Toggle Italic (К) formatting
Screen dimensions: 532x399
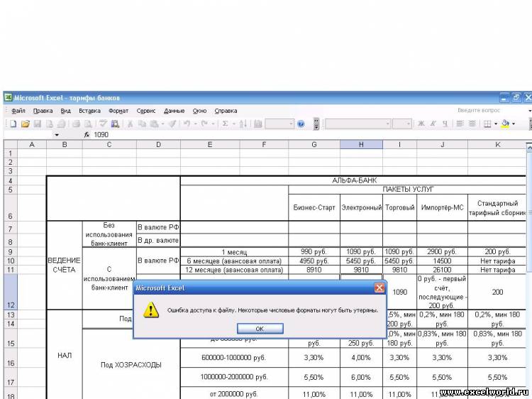[x=433, y=124]
